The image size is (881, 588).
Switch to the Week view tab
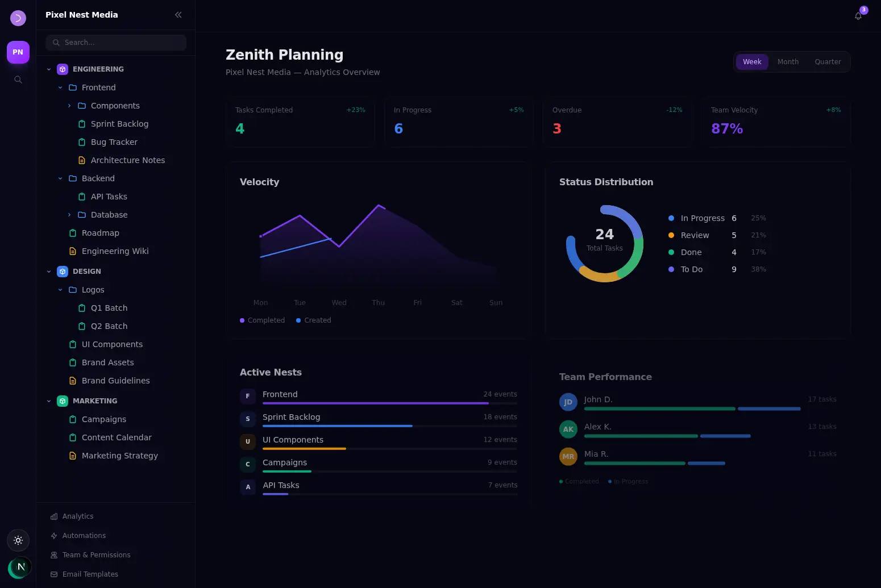point(752,62)
